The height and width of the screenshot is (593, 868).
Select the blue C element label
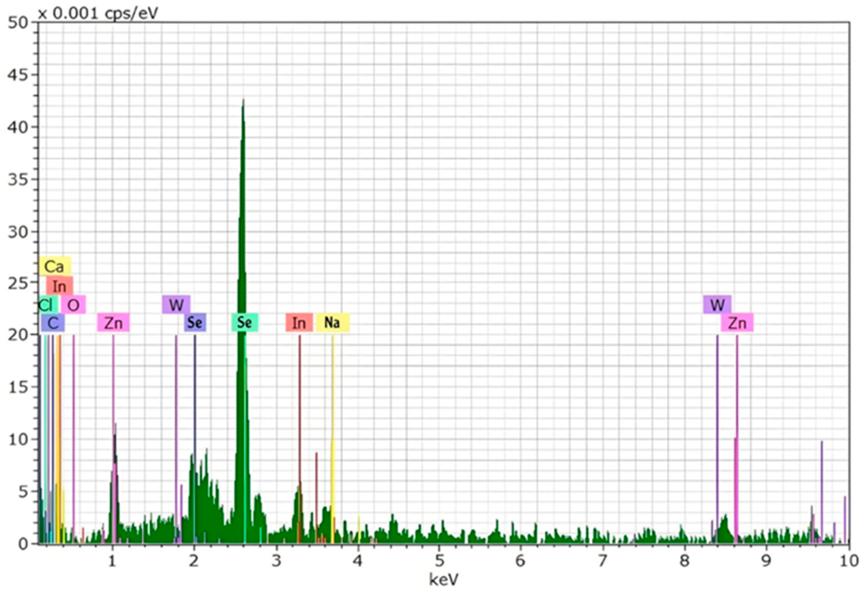53,323
